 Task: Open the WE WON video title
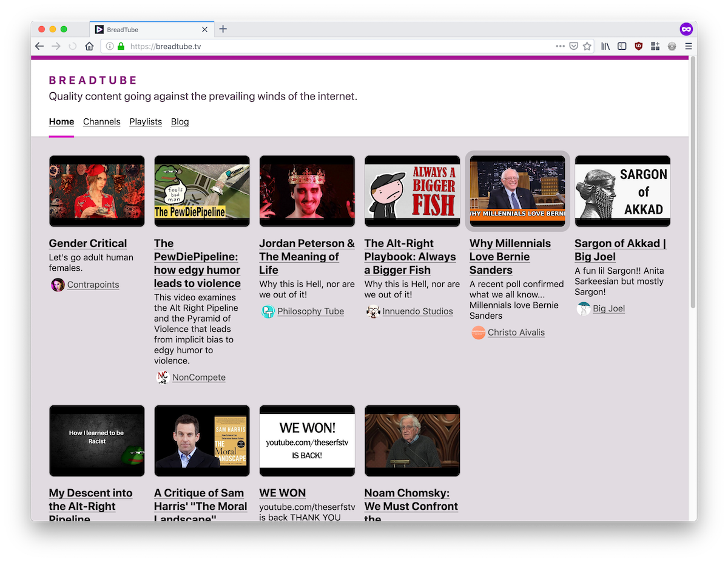coord(283,493)
